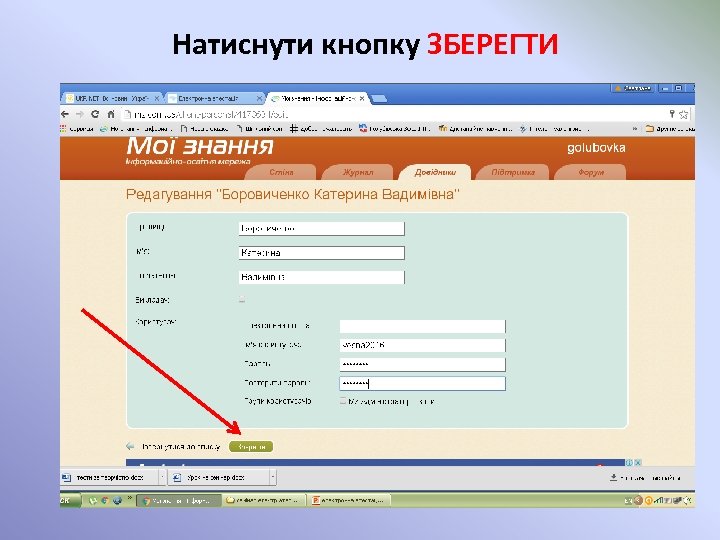Expand the first download's dropdown arrow

tap(162, 478)
